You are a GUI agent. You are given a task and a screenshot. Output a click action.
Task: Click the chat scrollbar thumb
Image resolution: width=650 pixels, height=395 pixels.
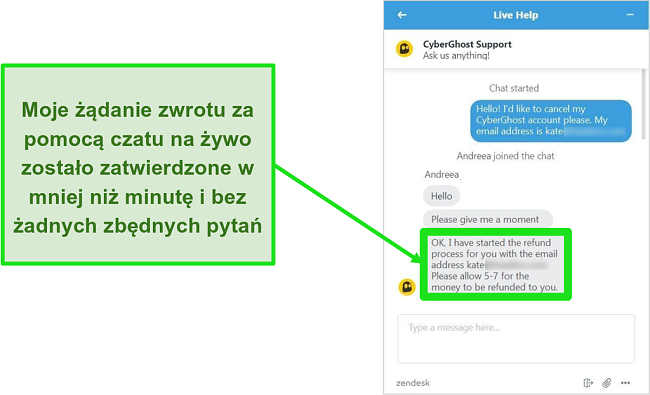tap(643, 104)
